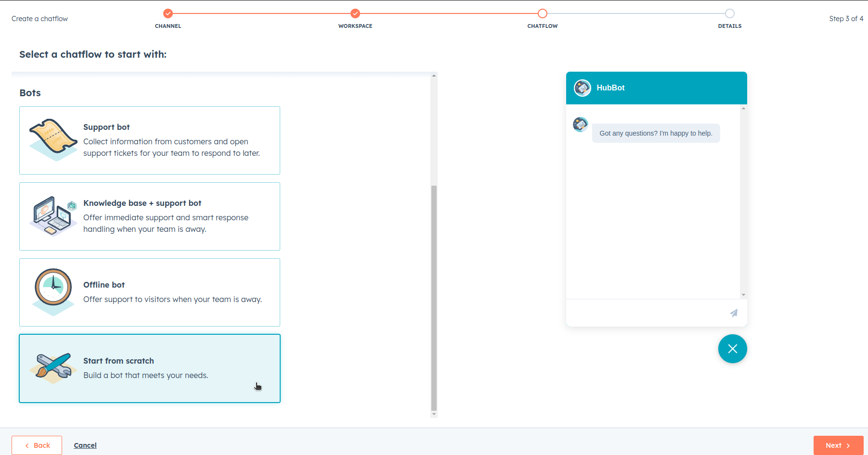The height and width of the screenshot is (455, 868).
Task: Click the Chatflow step marker
Action: (543, 13)
